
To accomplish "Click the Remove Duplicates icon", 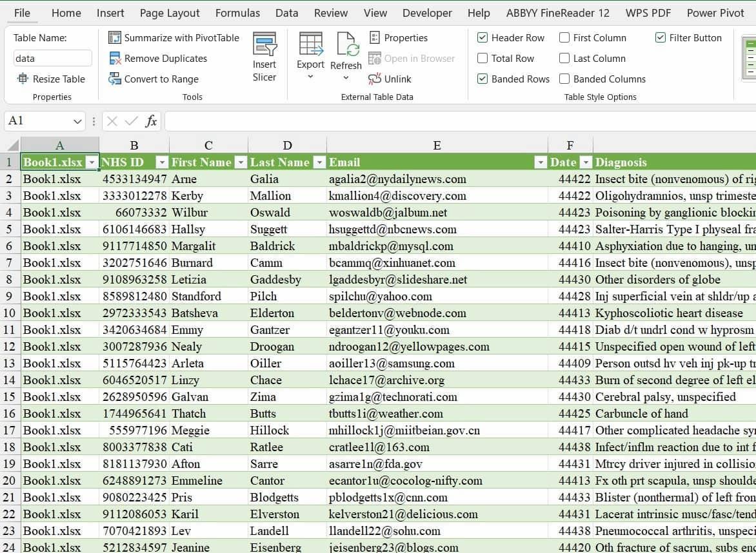I will [x=115, y=59].
